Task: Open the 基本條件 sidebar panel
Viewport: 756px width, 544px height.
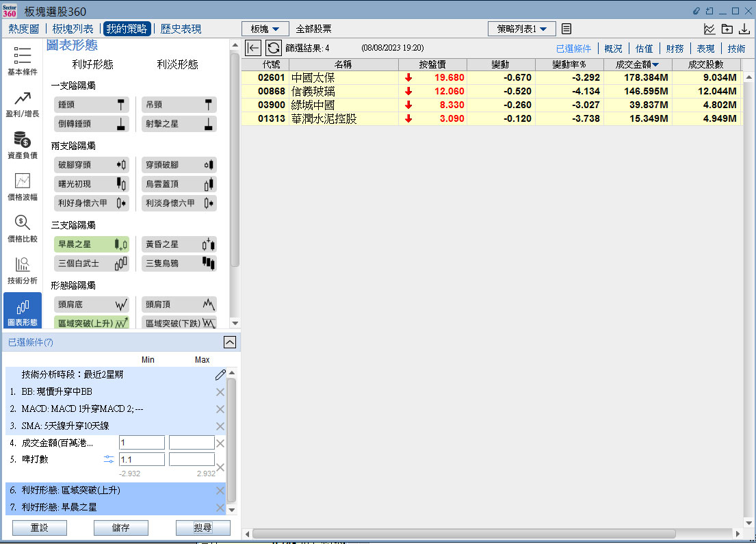Action: tap(22, 61)
